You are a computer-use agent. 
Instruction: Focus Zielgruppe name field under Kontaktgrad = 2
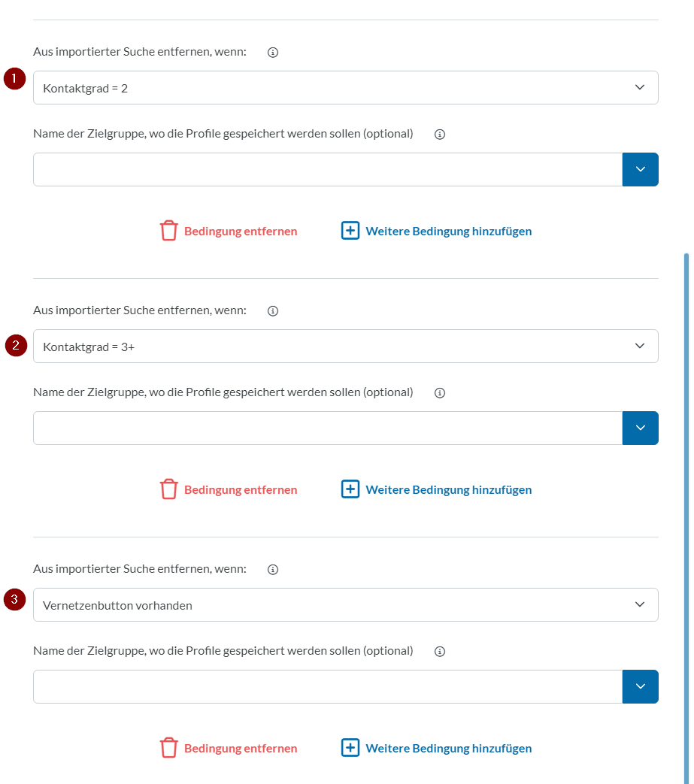pyautogui.click(x=328, y=169)
